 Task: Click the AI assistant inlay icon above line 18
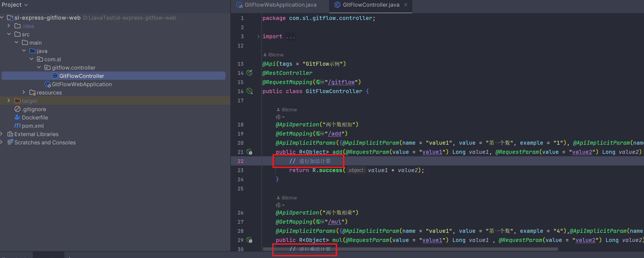click(278, 117)
